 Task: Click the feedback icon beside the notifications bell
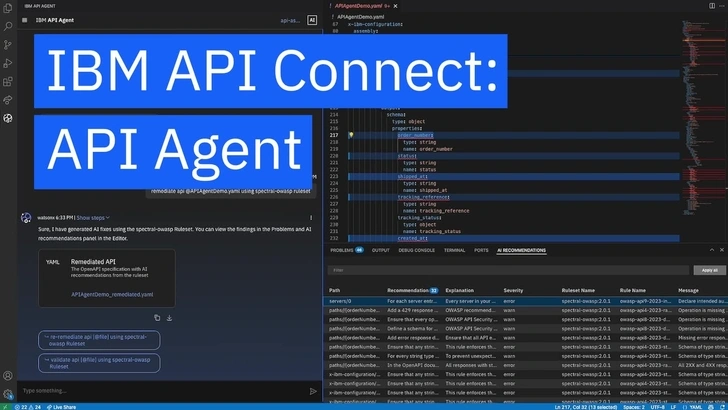(711, 407)
